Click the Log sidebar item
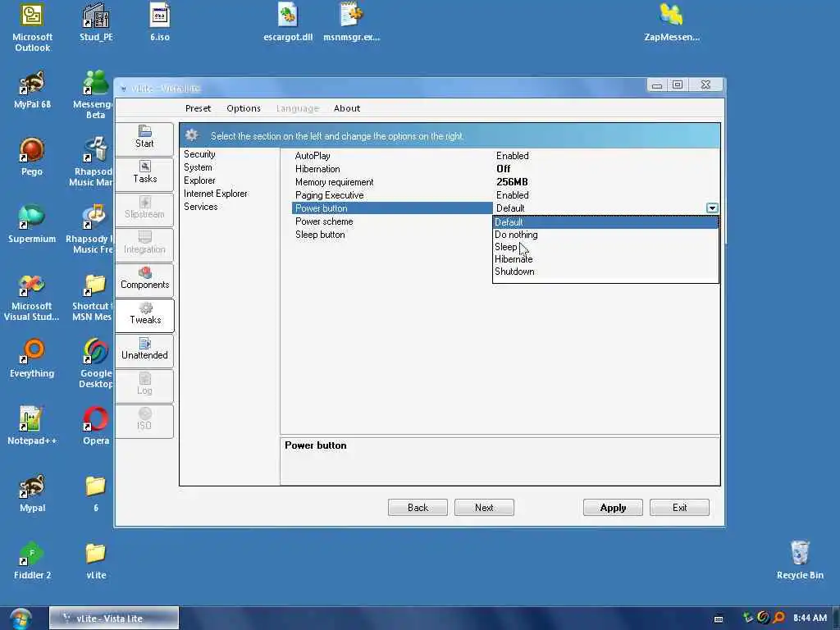The width and height of the screenshot is (840, 630). [x=144, y=386]
